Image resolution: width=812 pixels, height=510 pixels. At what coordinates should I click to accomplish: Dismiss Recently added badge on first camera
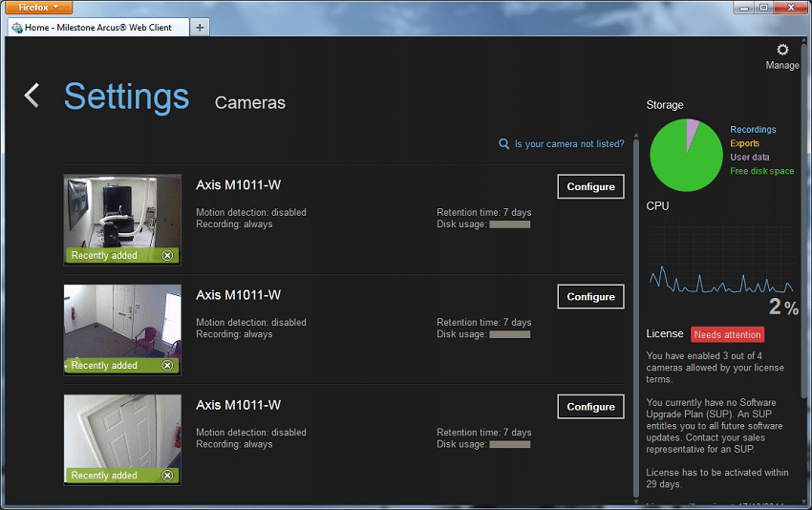pos(167,255)
